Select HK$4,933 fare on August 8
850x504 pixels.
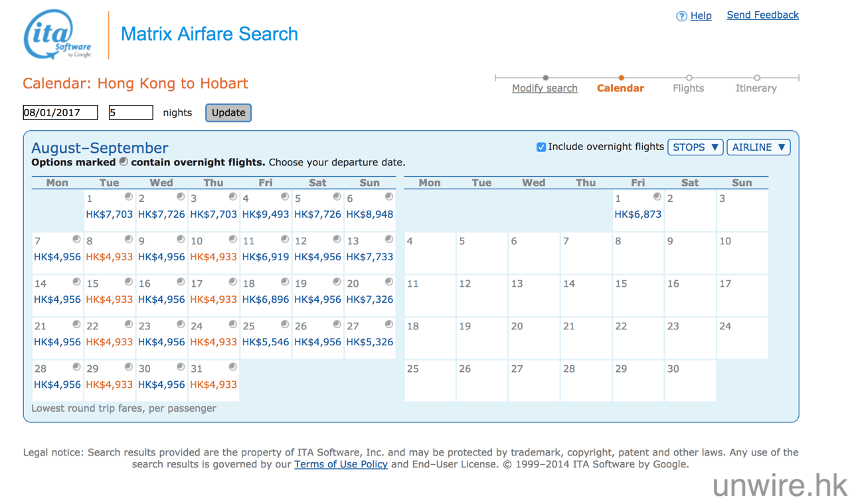click(x=109, y=257)
